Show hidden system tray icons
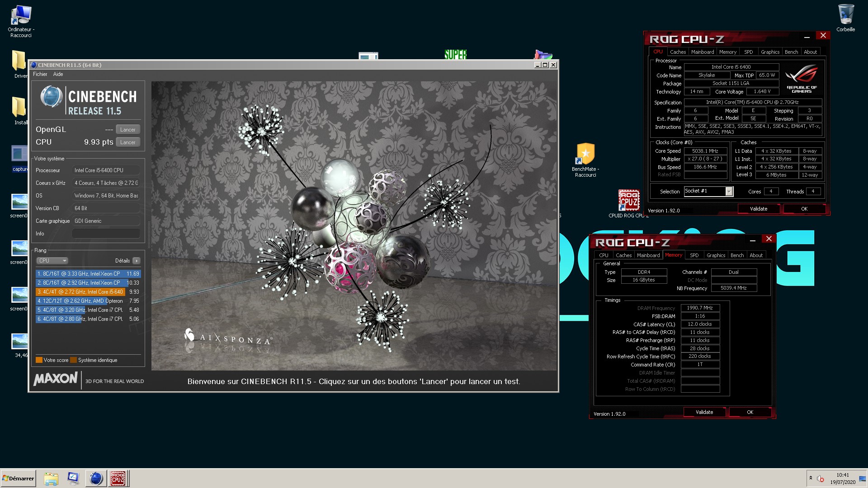The image size is (868, 488). (x=811, y=478)
